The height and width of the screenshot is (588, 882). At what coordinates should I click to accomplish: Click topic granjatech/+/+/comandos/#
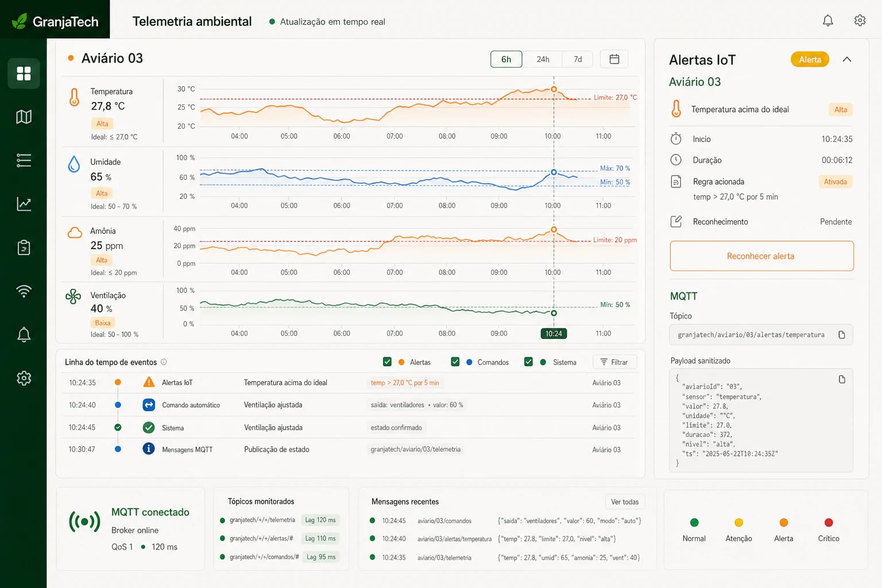(x=264, y=557)
